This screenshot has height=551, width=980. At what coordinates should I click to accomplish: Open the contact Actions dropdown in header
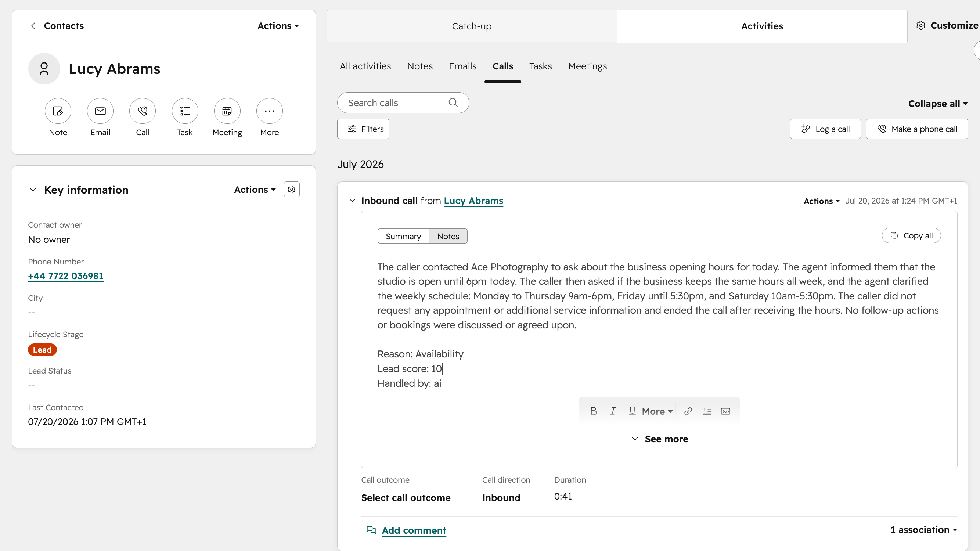tap(278, 26)
